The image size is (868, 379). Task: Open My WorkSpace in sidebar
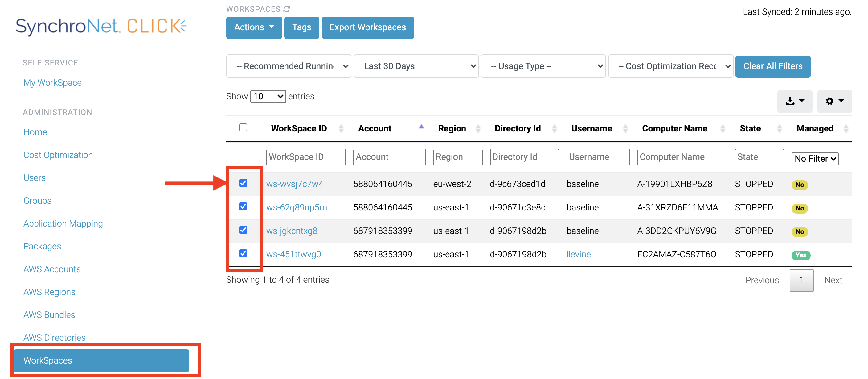click(53, 83)
